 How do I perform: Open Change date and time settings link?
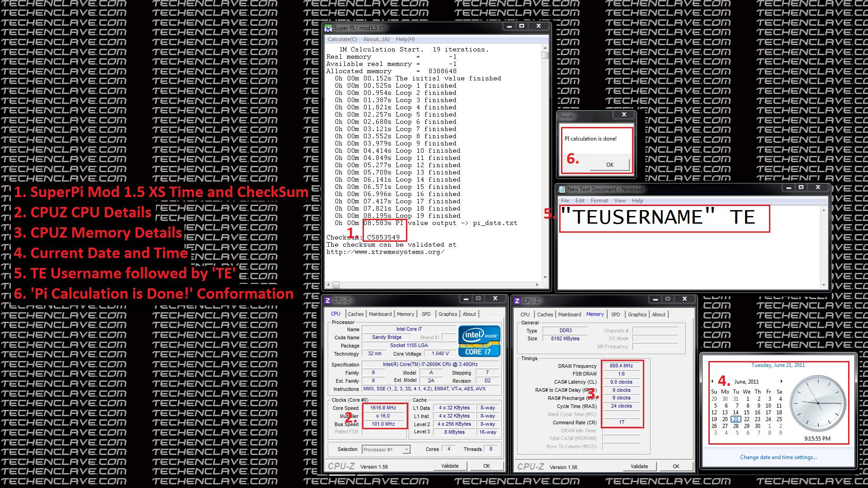[778, 457]
